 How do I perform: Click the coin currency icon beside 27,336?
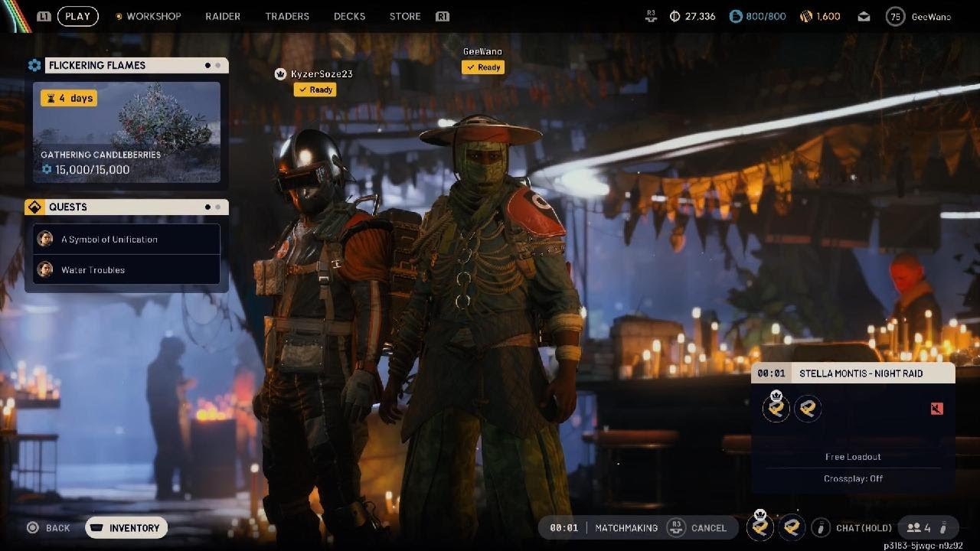click(x=675, y=16)
